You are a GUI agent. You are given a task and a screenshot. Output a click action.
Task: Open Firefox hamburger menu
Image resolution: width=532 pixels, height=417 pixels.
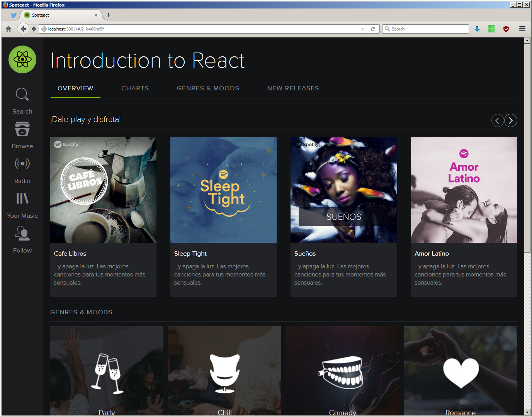coord(522,29)
